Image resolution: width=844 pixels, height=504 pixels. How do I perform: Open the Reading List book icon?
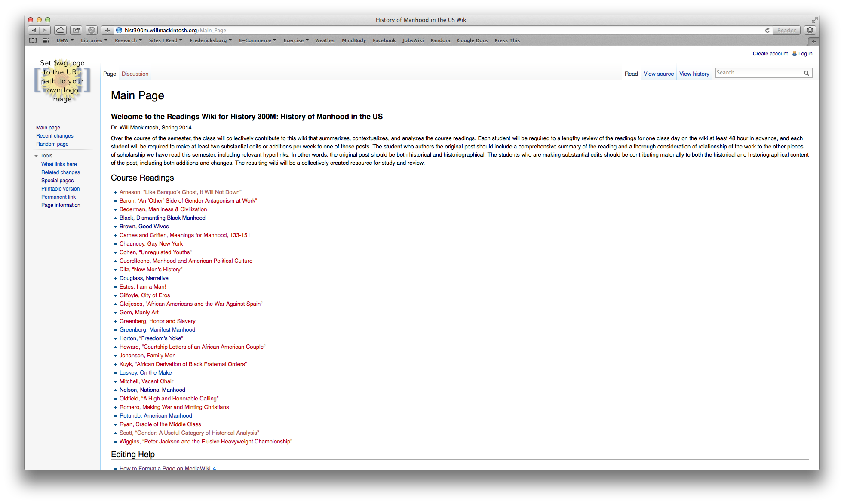tap(33, 40)
